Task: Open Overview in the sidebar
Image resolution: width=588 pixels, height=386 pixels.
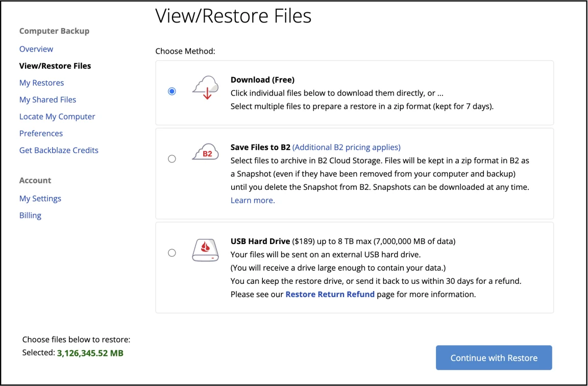Action: tap(36, 49)
